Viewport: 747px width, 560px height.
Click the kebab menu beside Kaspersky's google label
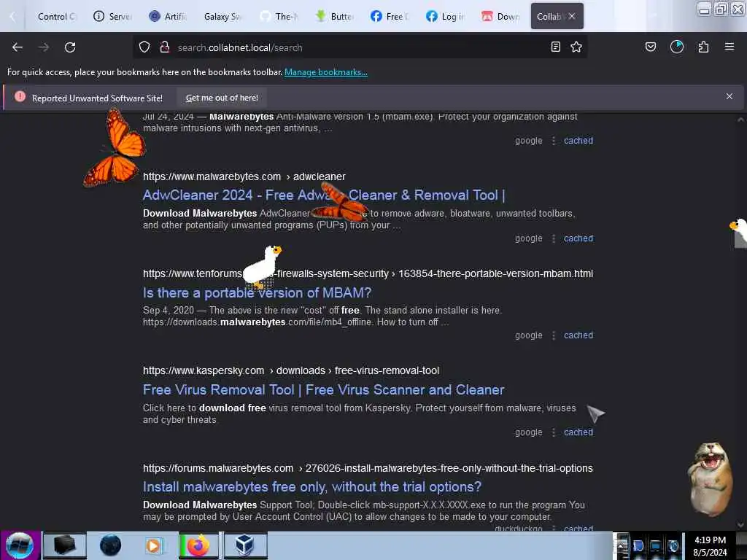(x=554, y=432)
